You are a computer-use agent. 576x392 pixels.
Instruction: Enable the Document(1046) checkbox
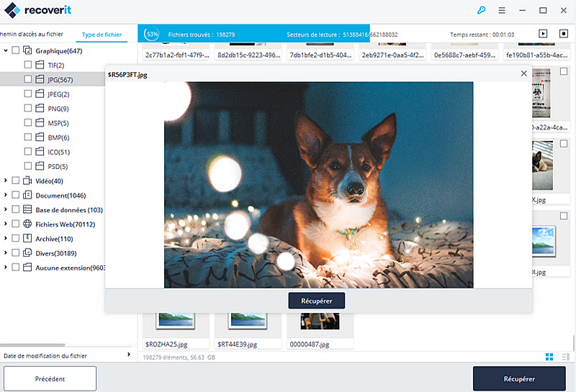point(16,195)
